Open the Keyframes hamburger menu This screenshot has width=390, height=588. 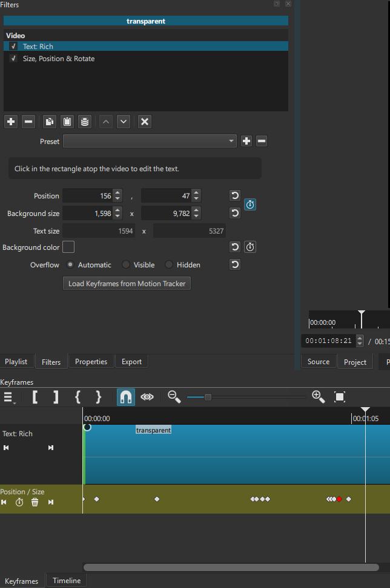[8, 397]
